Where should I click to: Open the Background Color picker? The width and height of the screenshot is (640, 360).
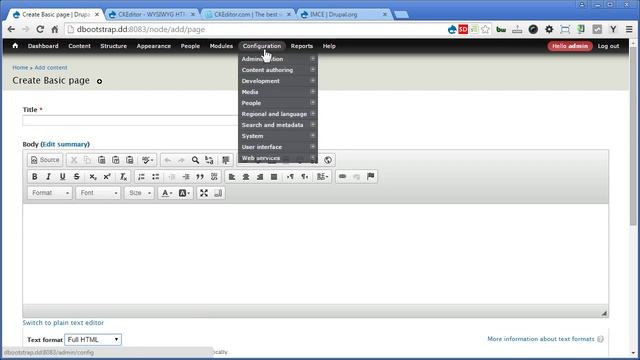pyautogui.click(x=184, y=193)
